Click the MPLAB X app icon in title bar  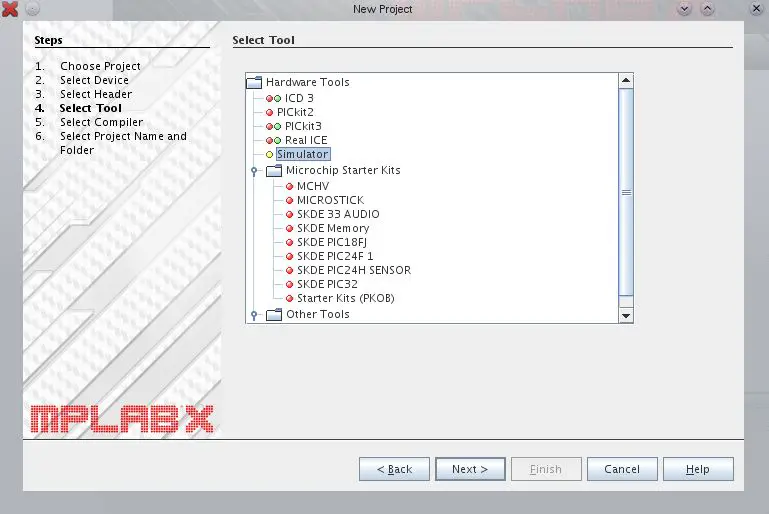[x=9, y=9]
